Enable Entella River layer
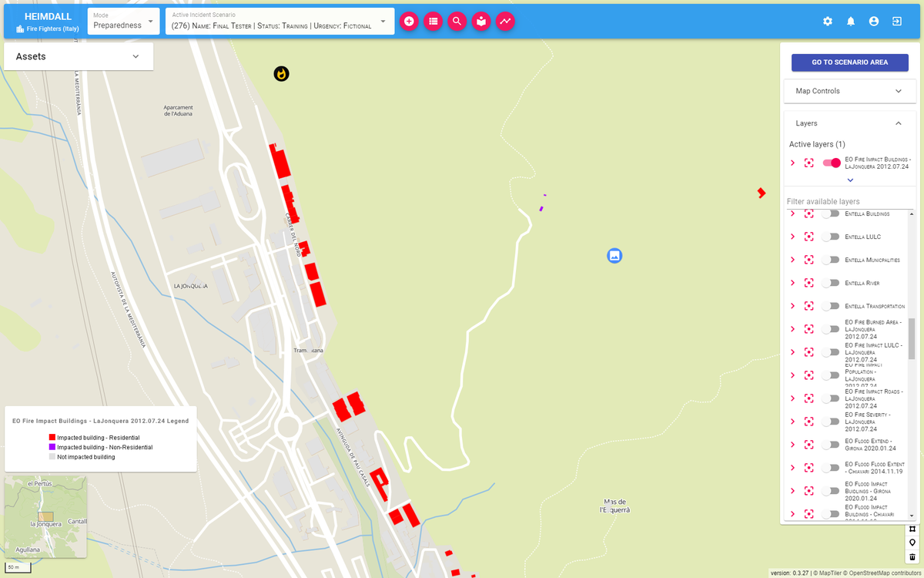Viewport: 924px width, 578px height. click(830, 283)
